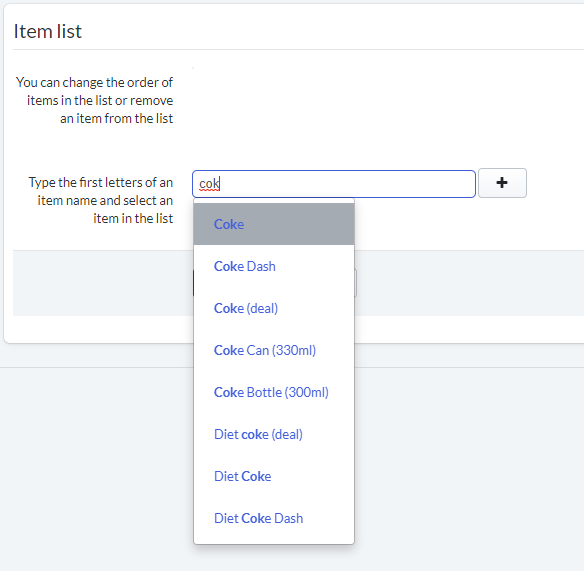Click 'You can change the order' text
This screenshot has width=584, height=571.
(x=95, y=100)
